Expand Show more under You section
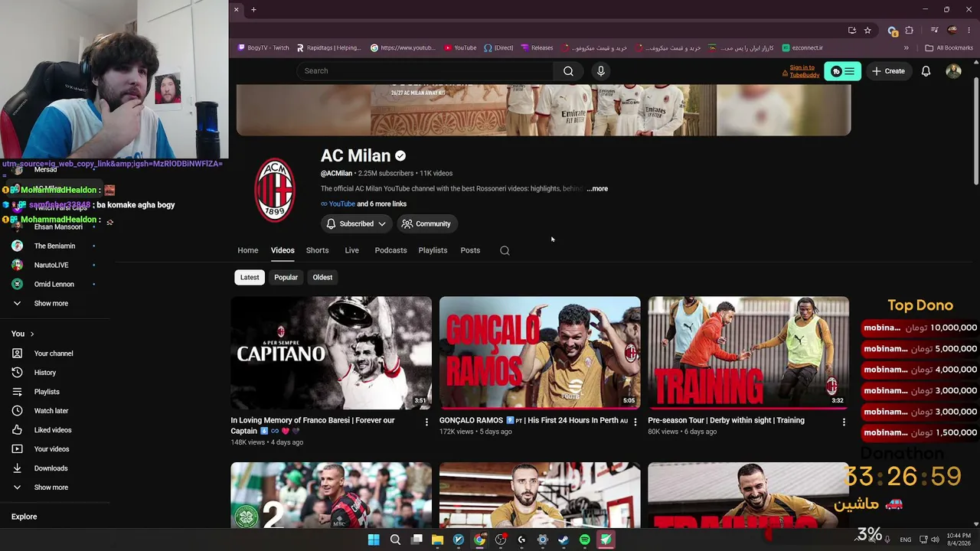The image size is (980, 551). pos(51,487)
